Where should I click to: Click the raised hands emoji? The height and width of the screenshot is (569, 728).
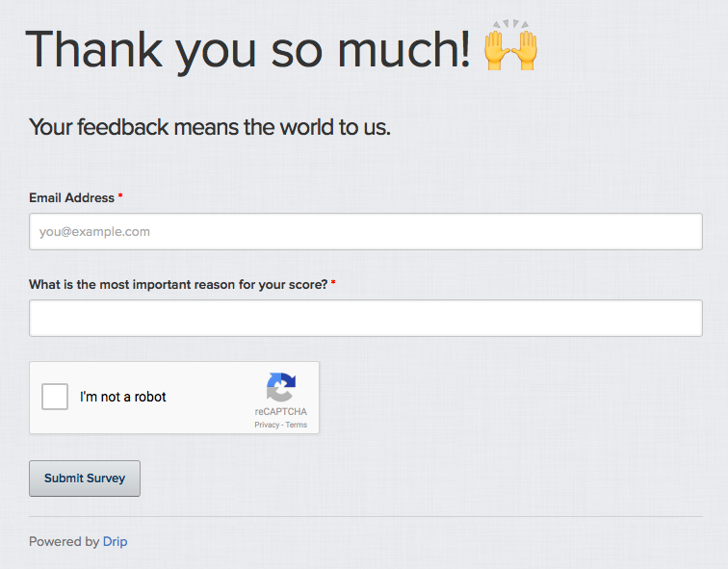point(510,45)
